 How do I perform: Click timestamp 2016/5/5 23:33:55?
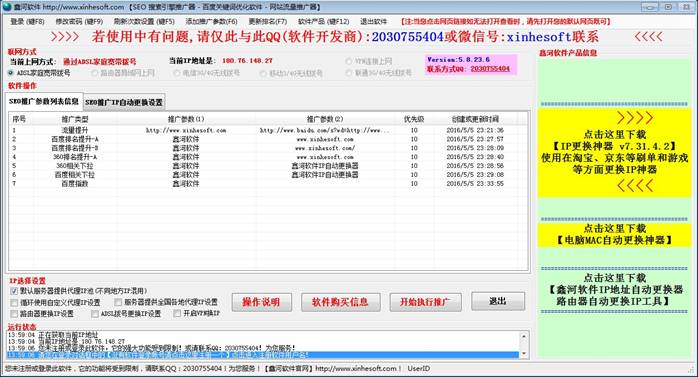click(475, 183)
